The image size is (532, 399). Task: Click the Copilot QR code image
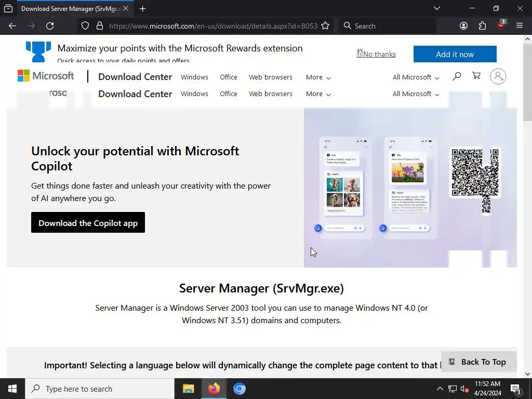(x=475, y=173)
